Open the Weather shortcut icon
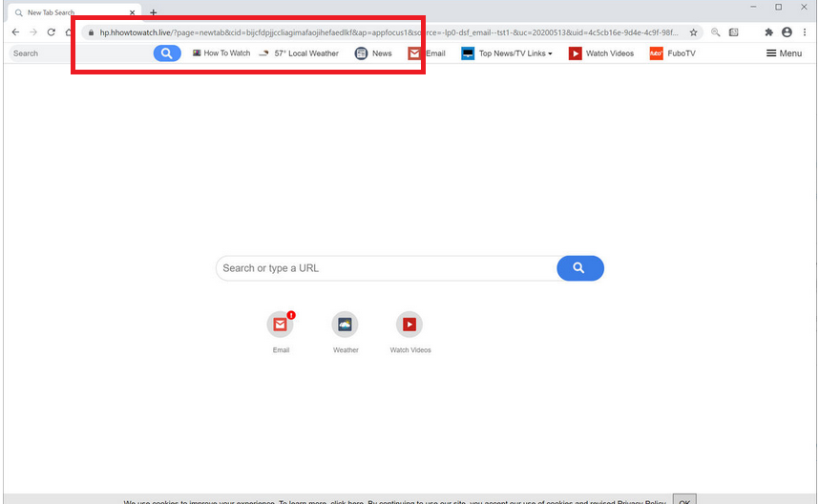This screenshot has height=504, width=819. (345, 325)
